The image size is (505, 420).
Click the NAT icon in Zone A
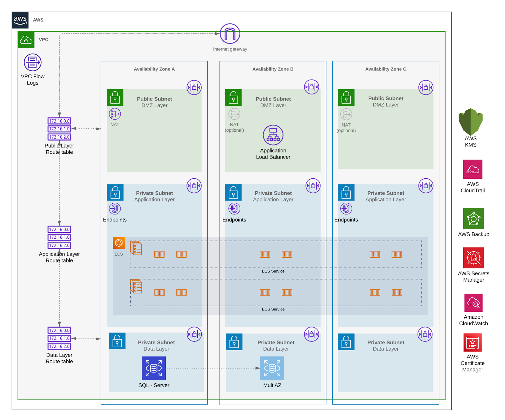click(115, 114)
